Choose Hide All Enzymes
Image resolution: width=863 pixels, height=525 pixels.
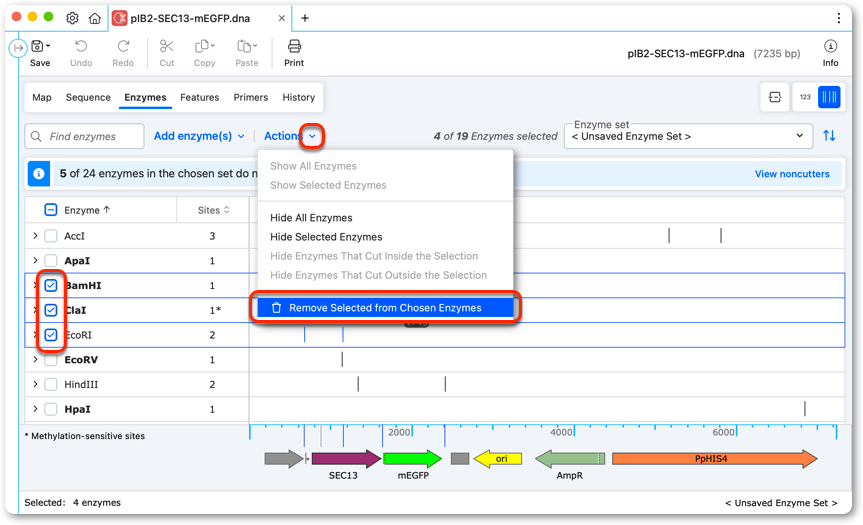[x=311, y=218]
